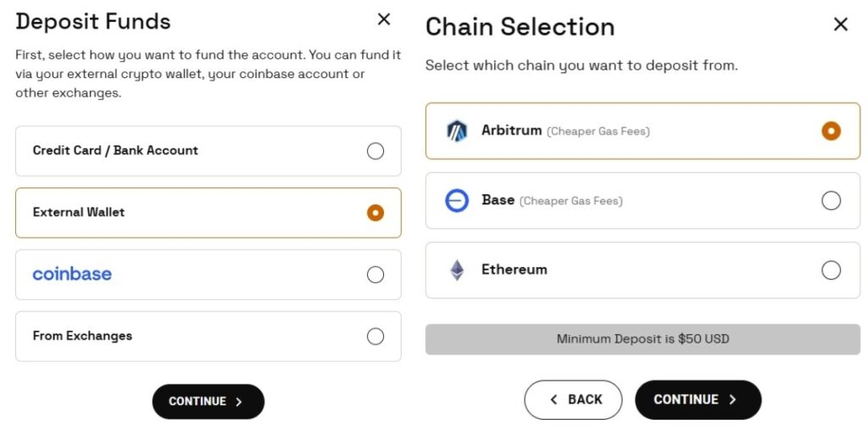Select the From Exchanges radio button
Viewport: 868px width, 446px height.
(375, 337)
